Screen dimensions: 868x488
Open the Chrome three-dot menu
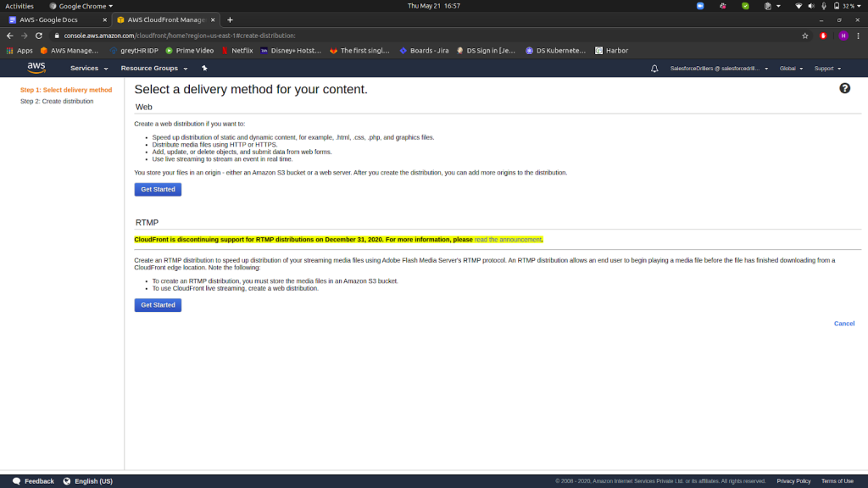click(x=858, y=36)
